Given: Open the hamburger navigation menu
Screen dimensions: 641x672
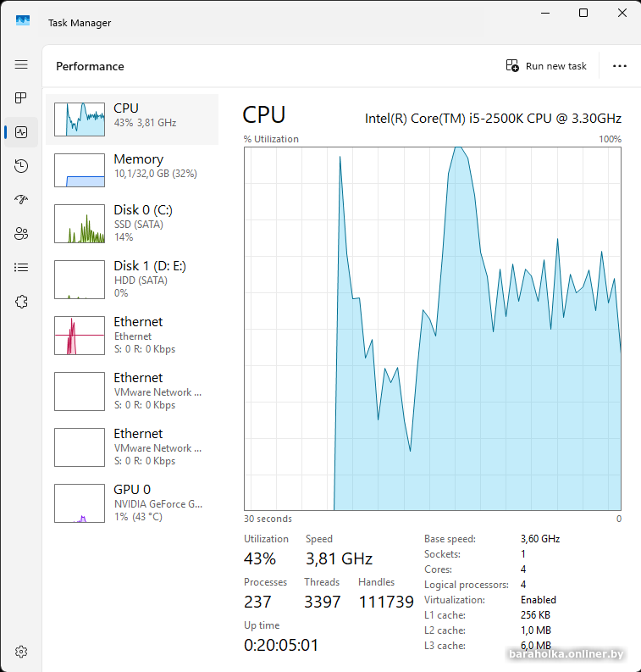Looking at the screenshot, I should point(21,64).
